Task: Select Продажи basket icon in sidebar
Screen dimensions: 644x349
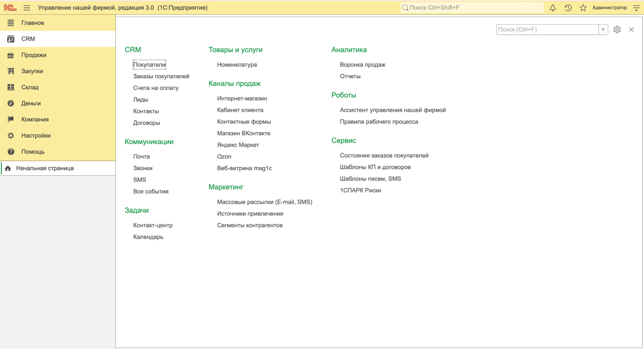Action: pos(11,55)
